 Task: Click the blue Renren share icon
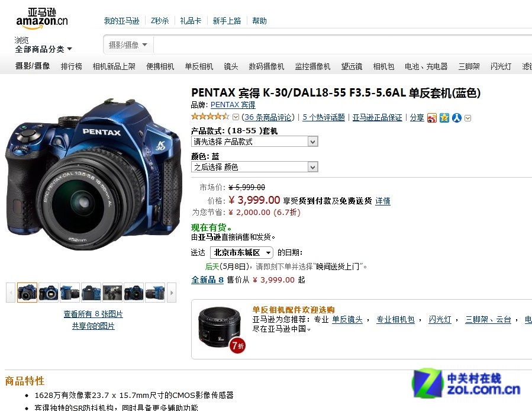[455, 117]
